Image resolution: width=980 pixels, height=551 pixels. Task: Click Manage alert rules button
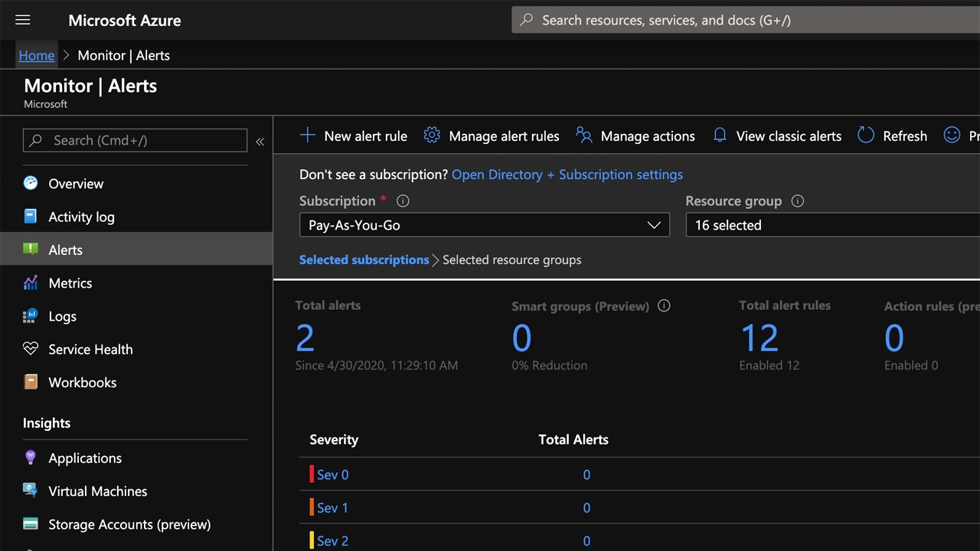[x=492, y=135]
